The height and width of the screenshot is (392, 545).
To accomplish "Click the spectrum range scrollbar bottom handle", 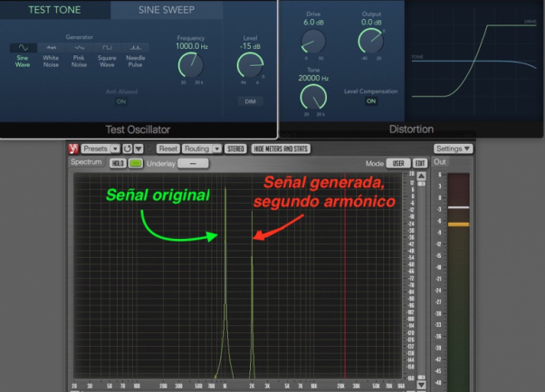I will [x=421, y=378].
